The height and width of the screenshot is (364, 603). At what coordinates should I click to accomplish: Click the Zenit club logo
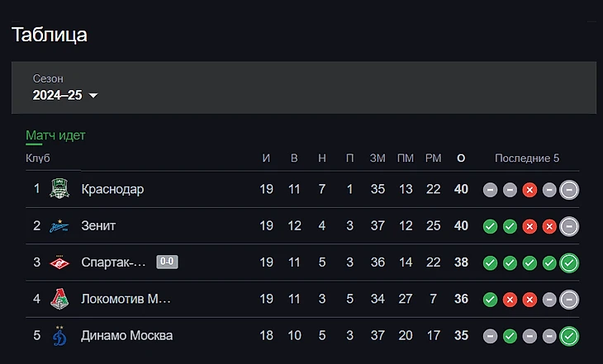58,225
